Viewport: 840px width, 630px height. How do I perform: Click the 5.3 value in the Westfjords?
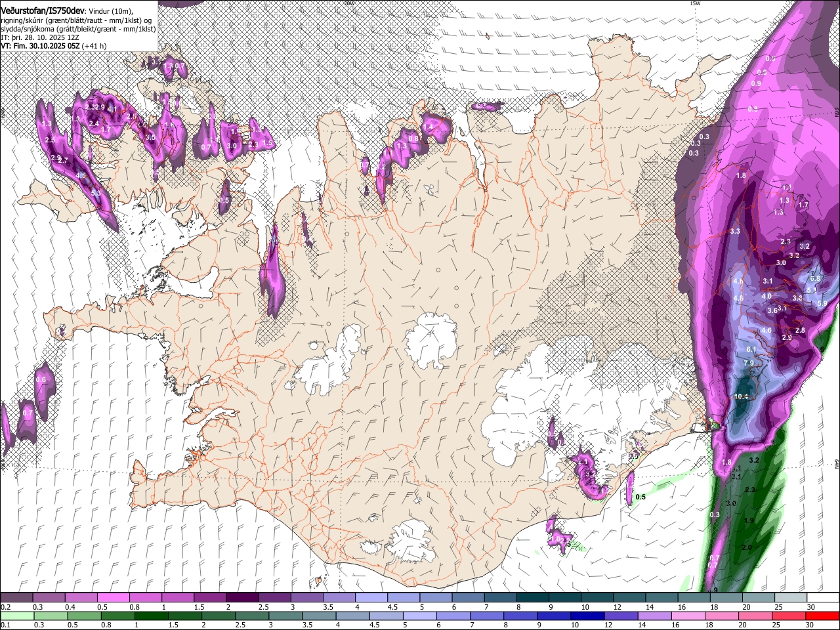[x=96, y=193]
